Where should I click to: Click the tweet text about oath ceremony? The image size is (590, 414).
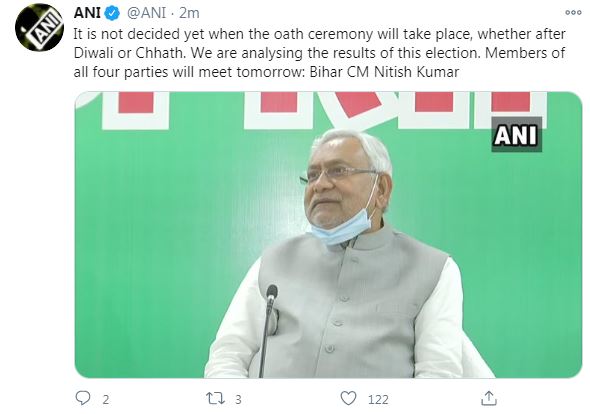[x=319, y=53]
